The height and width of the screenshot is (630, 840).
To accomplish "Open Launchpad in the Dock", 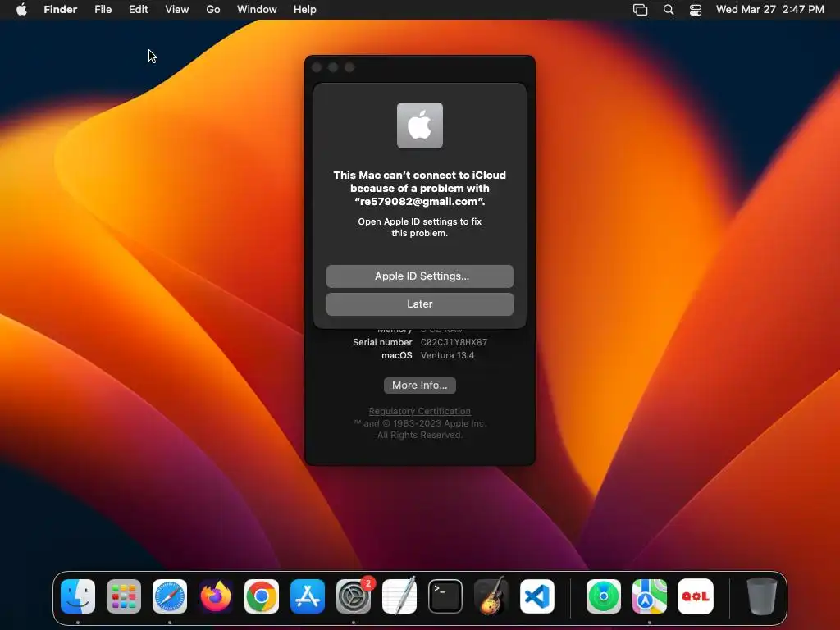I will click(x=124, y=596).
